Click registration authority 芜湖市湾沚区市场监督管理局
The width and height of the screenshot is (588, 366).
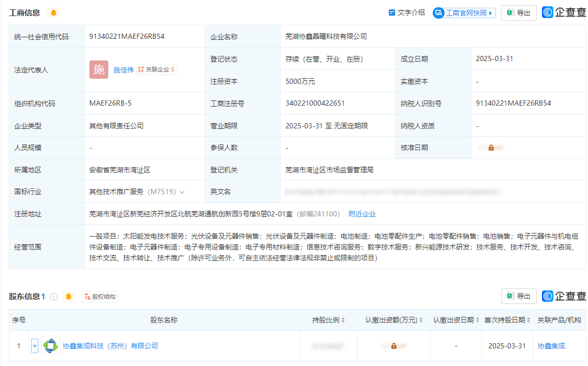pyautogui.click(x=329, y=170)
